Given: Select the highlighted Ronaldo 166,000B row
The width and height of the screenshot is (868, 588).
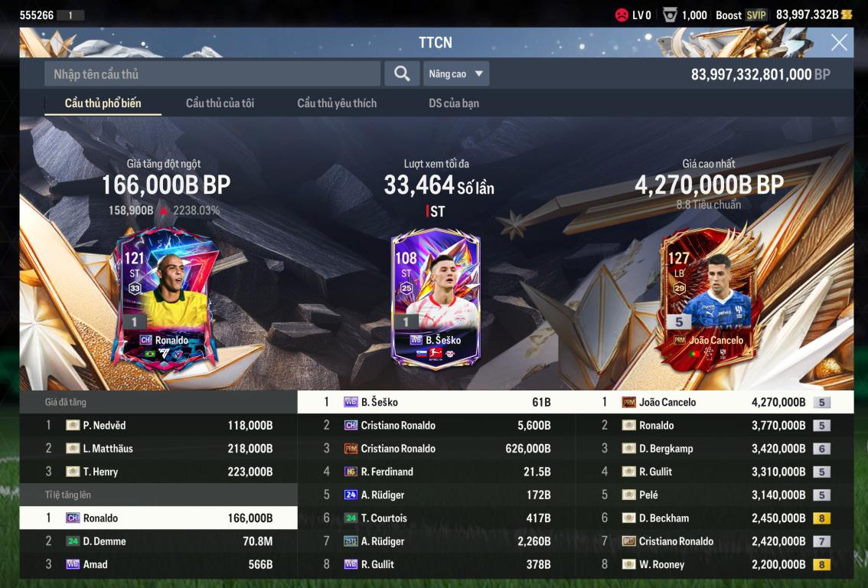Looking at the screenshot, I should (x=158, y=518).
